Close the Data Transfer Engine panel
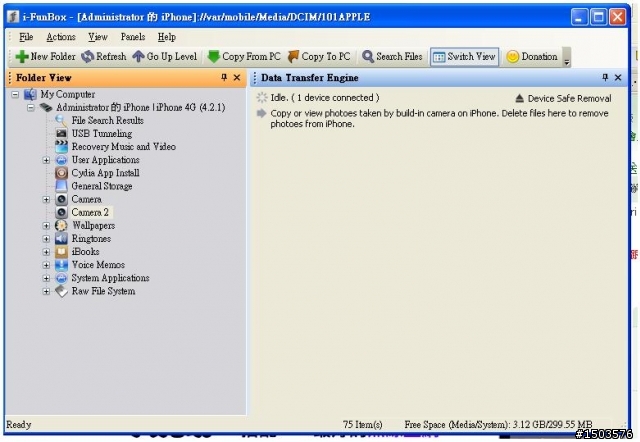Viewport: 640px width, 442px height. [618, 77]
